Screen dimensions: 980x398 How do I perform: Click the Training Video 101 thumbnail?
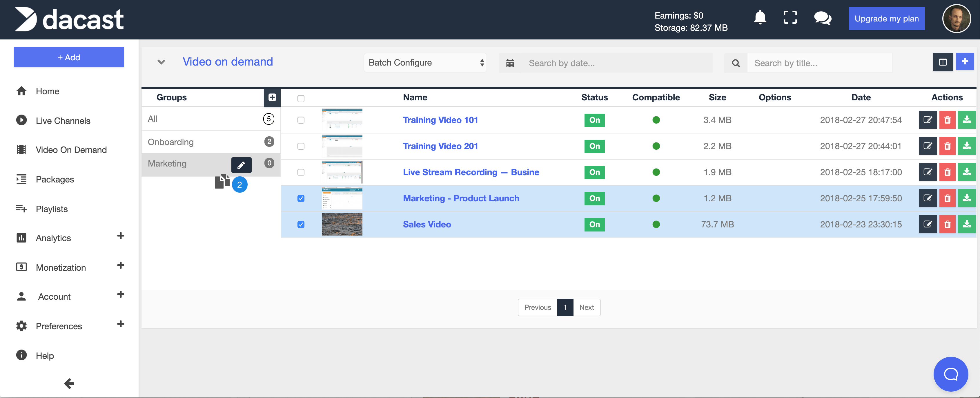[x=342, y=120]
